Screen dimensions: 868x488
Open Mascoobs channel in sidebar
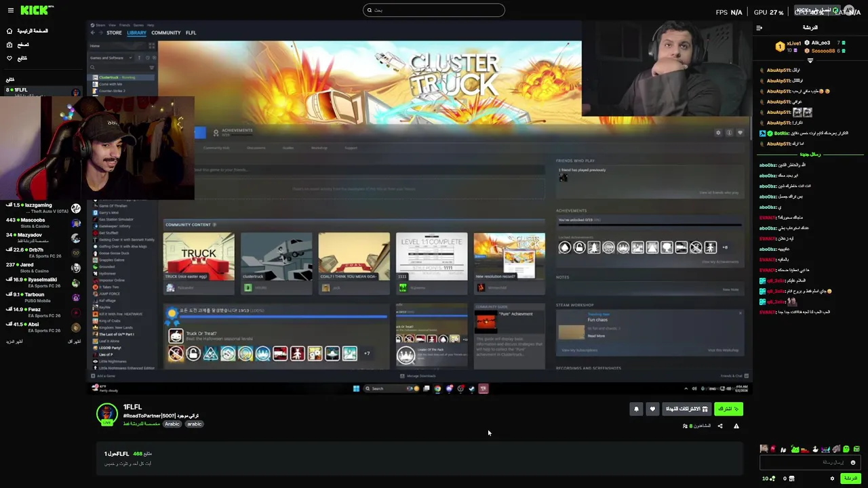tap(42, 223)
